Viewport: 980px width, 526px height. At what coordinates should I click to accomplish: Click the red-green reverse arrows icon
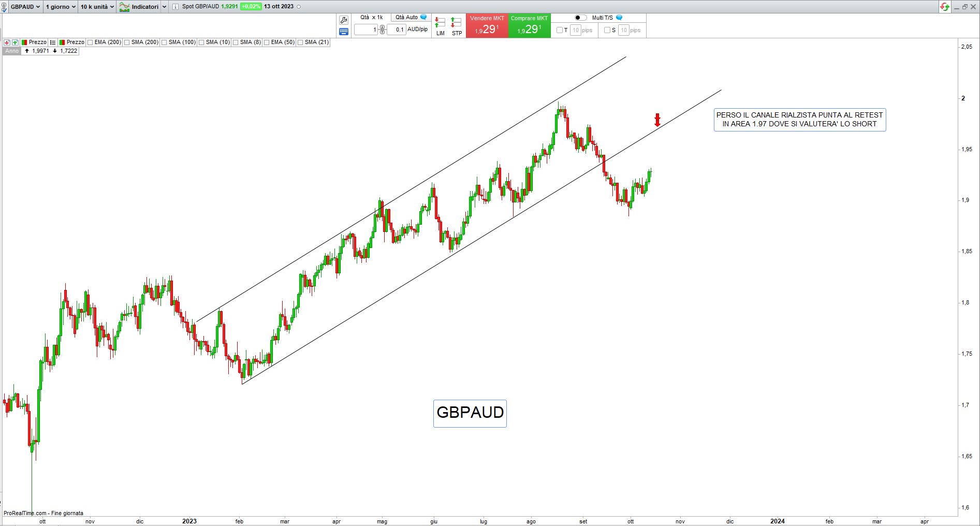point(945,7)
